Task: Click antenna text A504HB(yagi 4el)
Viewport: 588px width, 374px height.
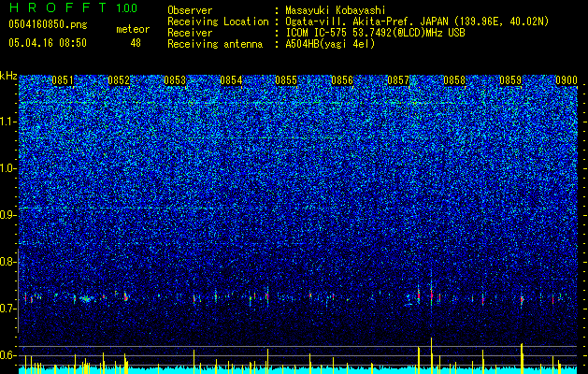Action: [x=330, y=44]
